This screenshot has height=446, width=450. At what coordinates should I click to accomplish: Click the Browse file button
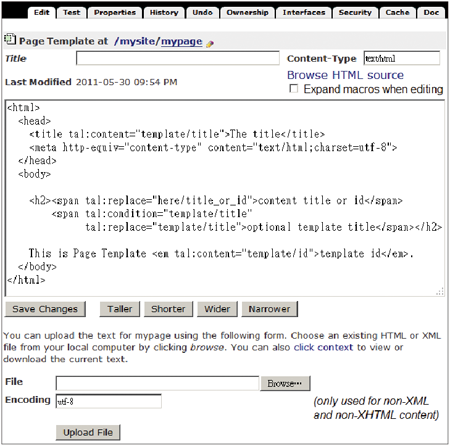click(285, 383)
